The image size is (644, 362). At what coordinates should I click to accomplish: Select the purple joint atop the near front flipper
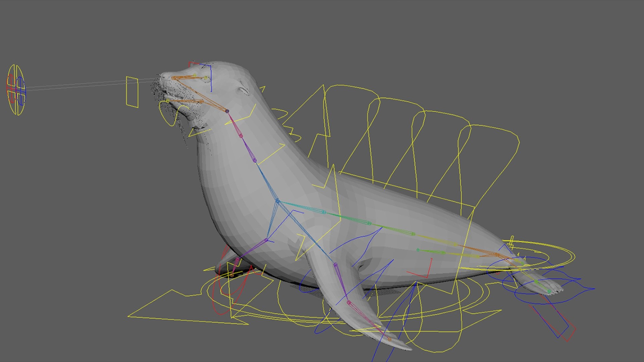coord(335,265)
